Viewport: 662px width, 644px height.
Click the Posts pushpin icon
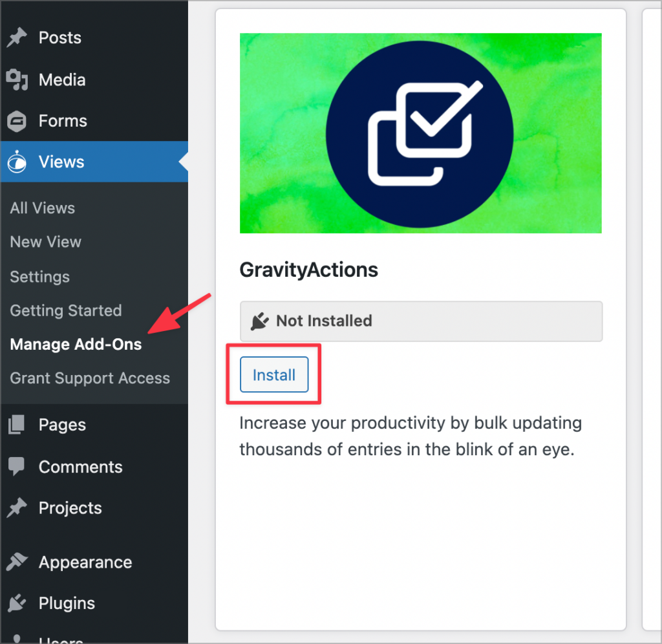pos(17,38)
